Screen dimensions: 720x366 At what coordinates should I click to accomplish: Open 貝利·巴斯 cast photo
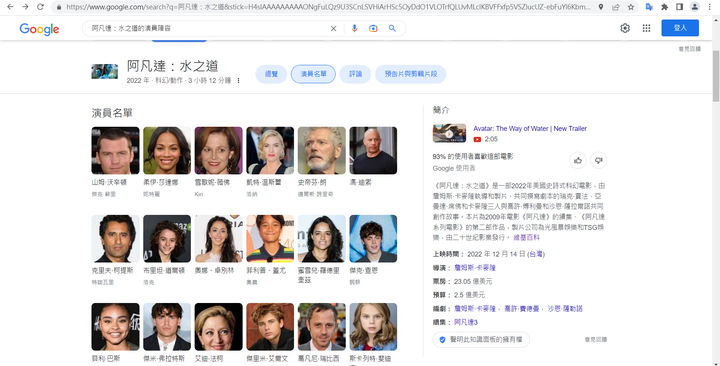tap(115, 327)
